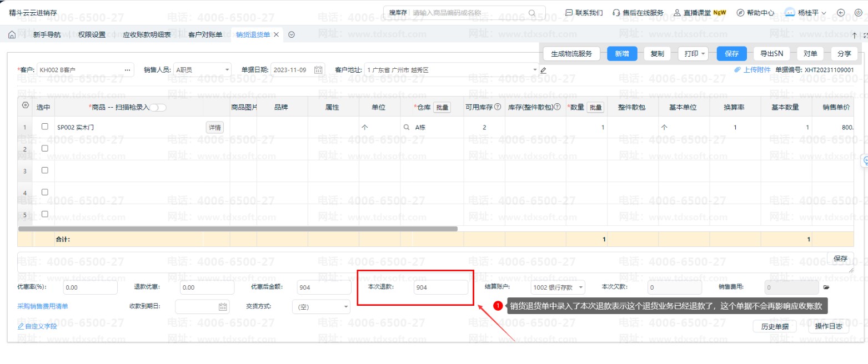Image resolution: width=868 pixels, height=364 pixels.
Task: Open the 结算账户 dropdown
Action: [x=580, y=287]
